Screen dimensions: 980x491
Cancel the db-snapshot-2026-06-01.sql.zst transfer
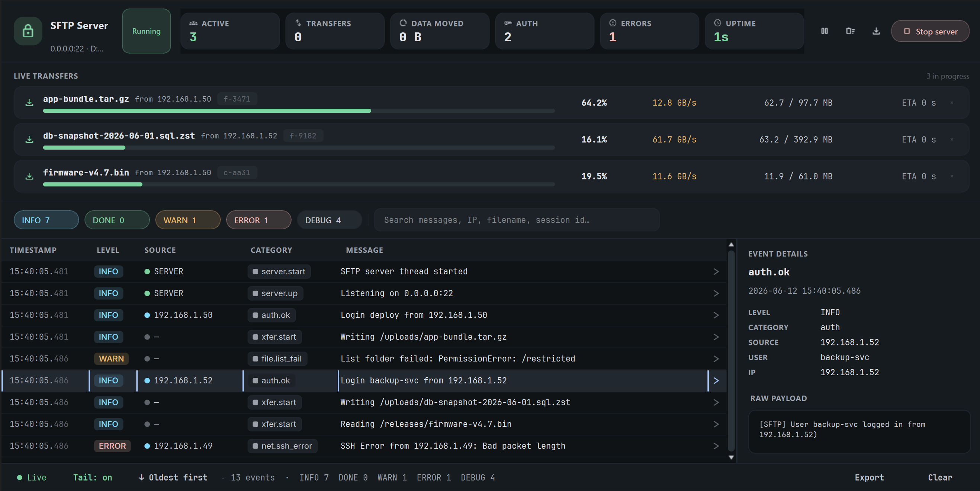tap(952, 140)
